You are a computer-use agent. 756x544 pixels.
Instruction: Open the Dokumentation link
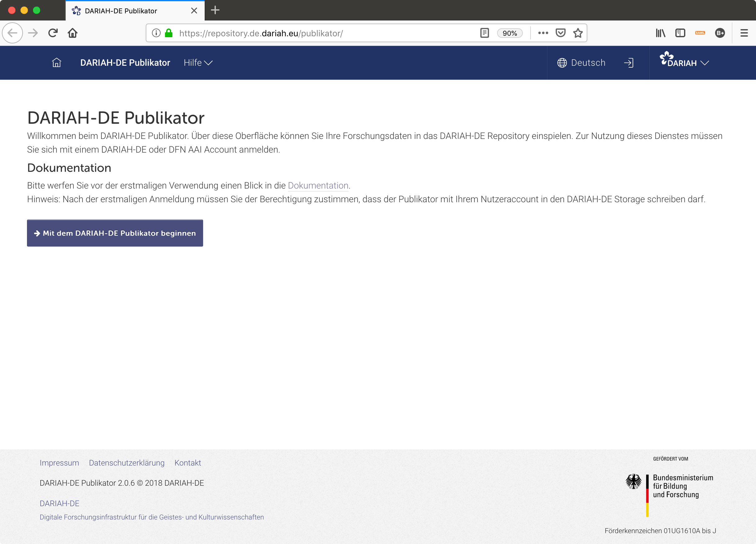[x=318, y=186]
